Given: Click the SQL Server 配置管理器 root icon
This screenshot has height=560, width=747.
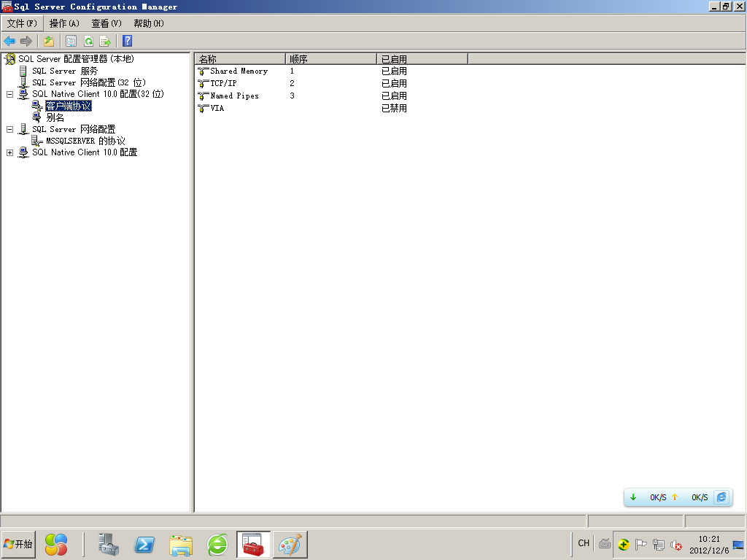Looking at the screenshot, I should pos(9,59).
